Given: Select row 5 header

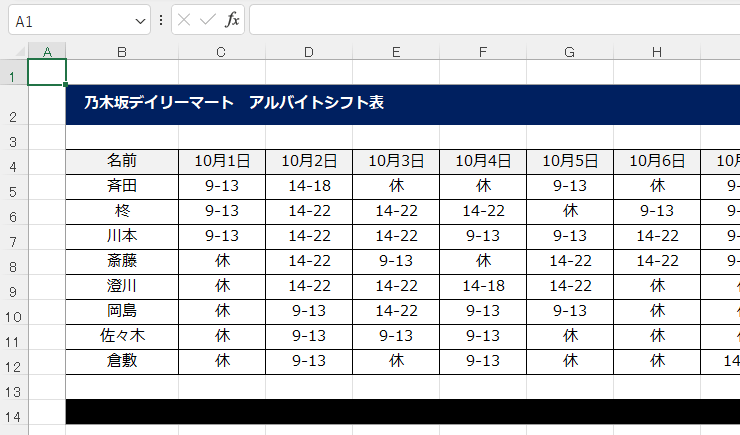Looking at the screenshot, I should coord(14,187).
